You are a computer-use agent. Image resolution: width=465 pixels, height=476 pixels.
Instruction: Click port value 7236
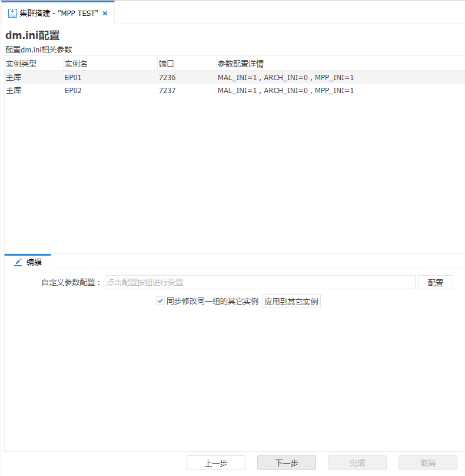[167, 78]
